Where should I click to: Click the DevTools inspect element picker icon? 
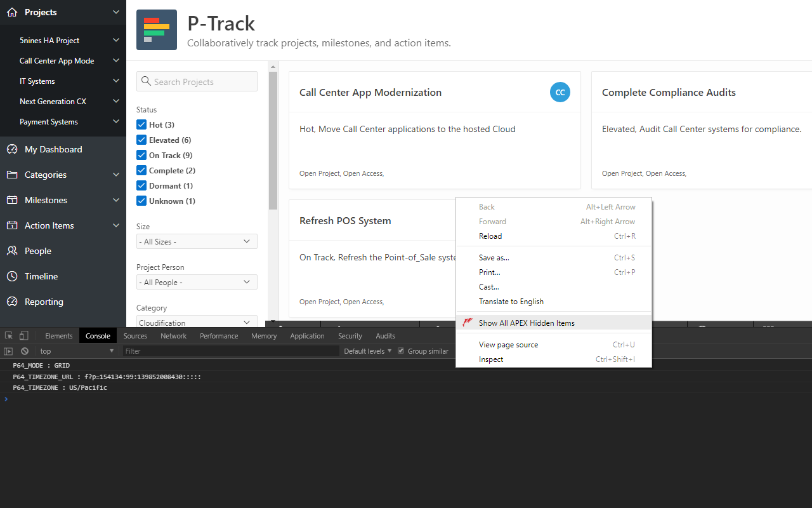pos(9,336)
